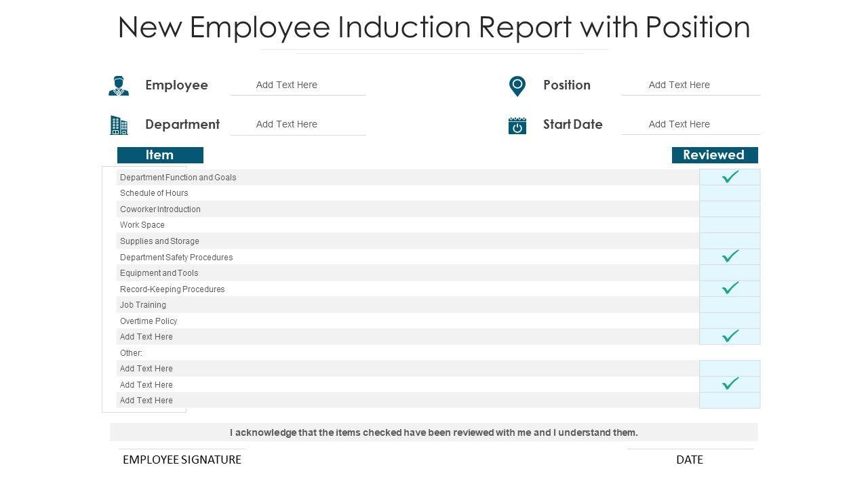Image resolution: width=868 pixels, height=488 pixels.
Task: Select the 'Overtime Policy' item text
Action: click(x=149, y=321)
